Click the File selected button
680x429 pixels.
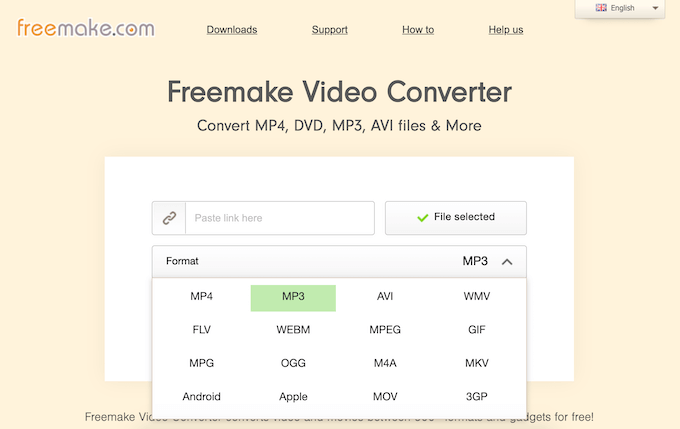click(x=456, y=218)
